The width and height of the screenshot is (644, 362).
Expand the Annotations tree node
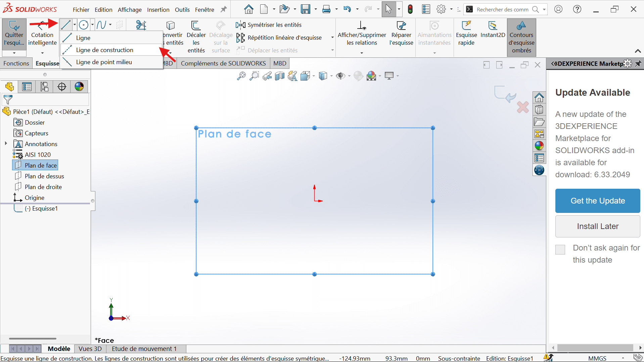(6, 144)
